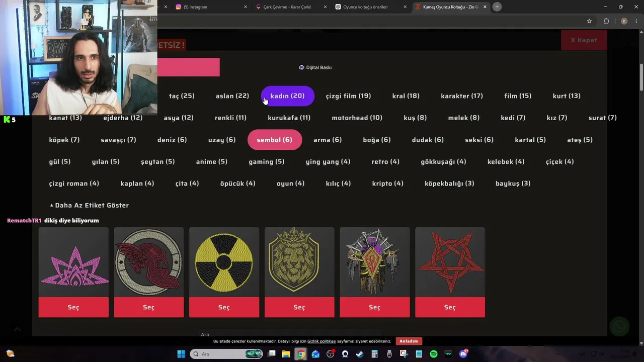The image size is (644, 362).
Task: Pick the kral (18) tag
Action: 406,96
